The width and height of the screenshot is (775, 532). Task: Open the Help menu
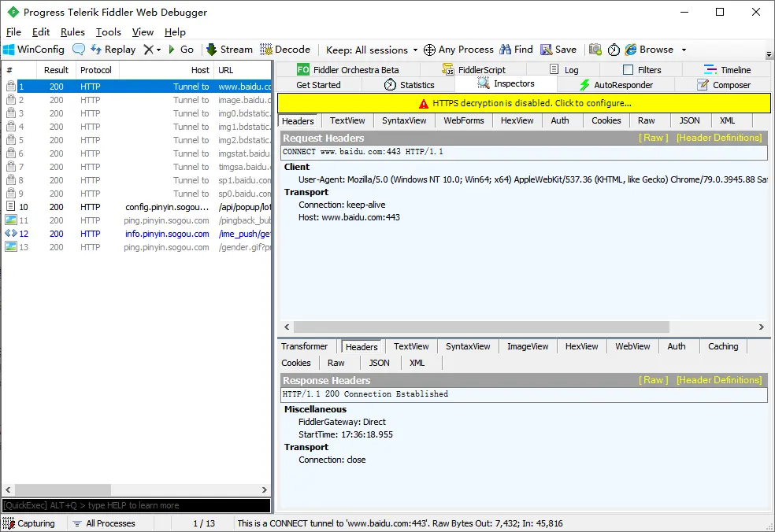tap(175, 32)
